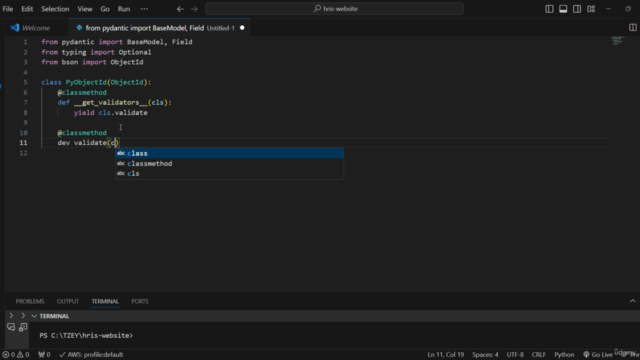Open the Selection menu

tap(55, 9)
